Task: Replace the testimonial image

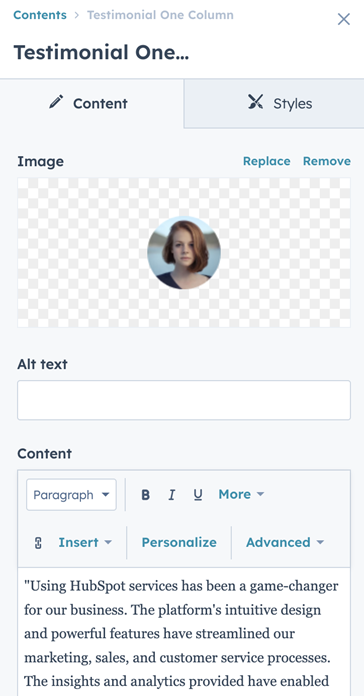Action: [x=266, y=161]
